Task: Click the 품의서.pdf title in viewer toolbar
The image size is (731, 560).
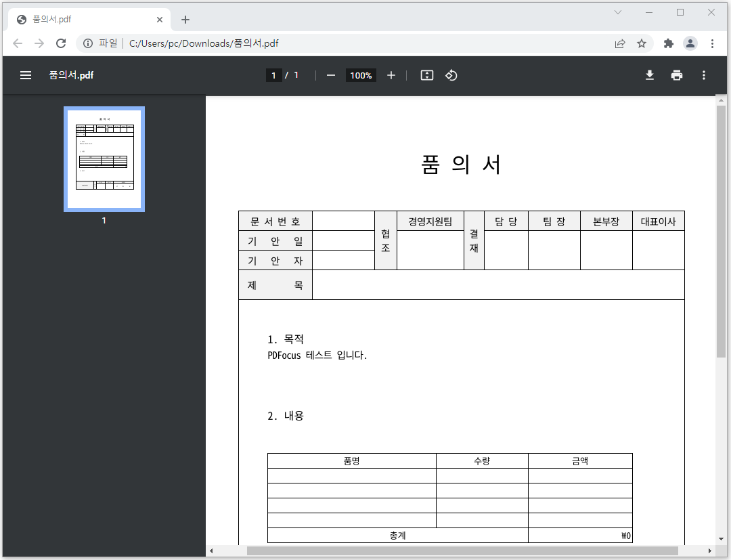Action: [x=71, y=75]
